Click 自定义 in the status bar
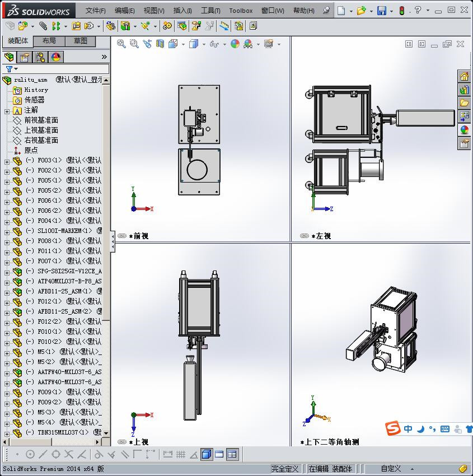Image resolution: width=473 pixels, height=476 pixels. click(x=391, y=468)
